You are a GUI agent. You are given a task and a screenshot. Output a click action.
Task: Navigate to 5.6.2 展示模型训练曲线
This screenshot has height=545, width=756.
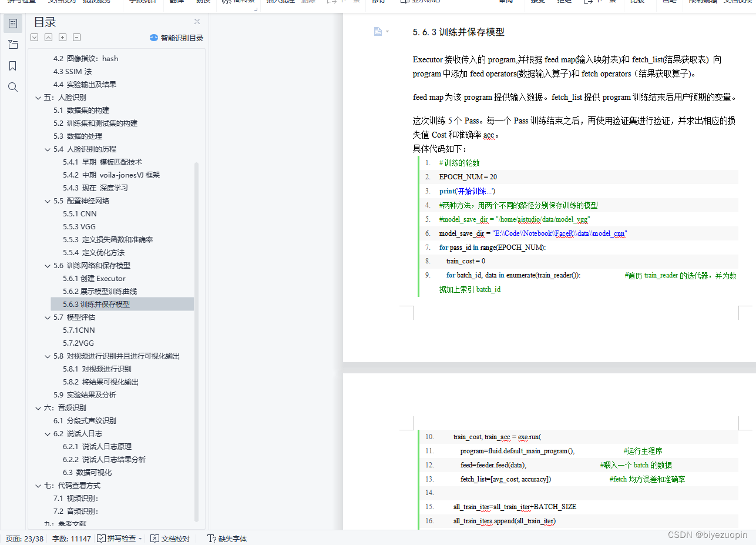pyautogui.click(x=100, y=292)
